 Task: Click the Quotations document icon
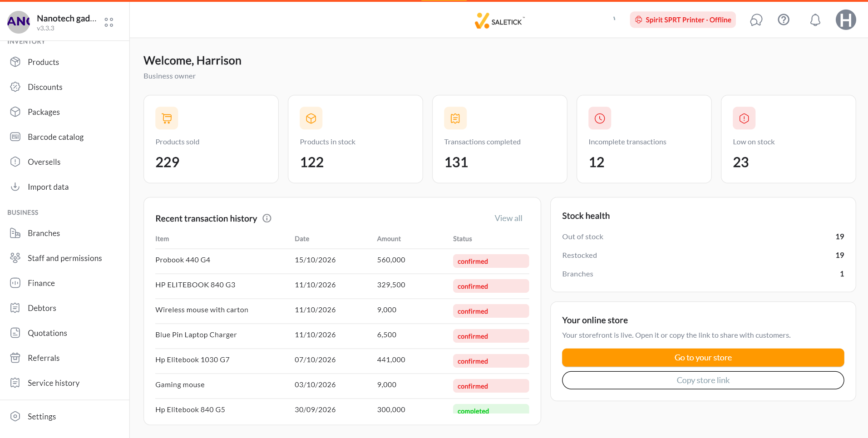(15, 333)
